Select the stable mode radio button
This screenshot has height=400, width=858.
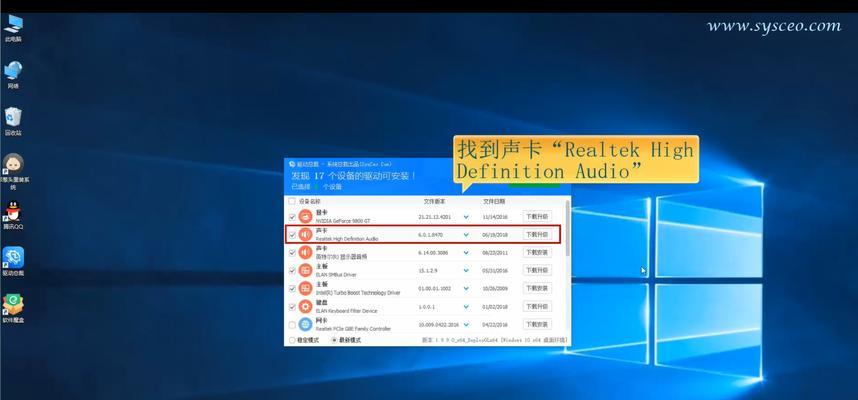pos(292,340)
